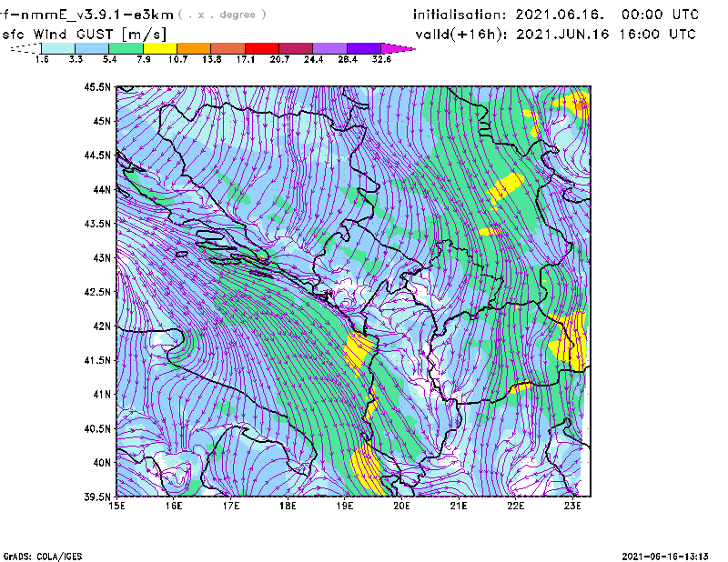
Task: Click the crimson 20.7–24.4 legend swatch
Action: click(x=296, y=48)
